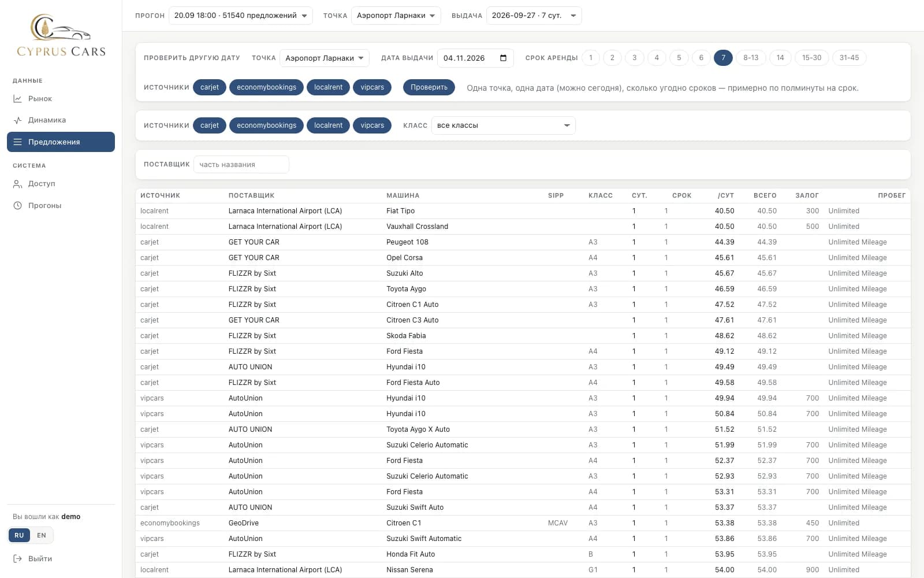This screenshot has height=578, width=924.
Task: Click the clock icon next to Прогоны
Action: pos(18,206)
